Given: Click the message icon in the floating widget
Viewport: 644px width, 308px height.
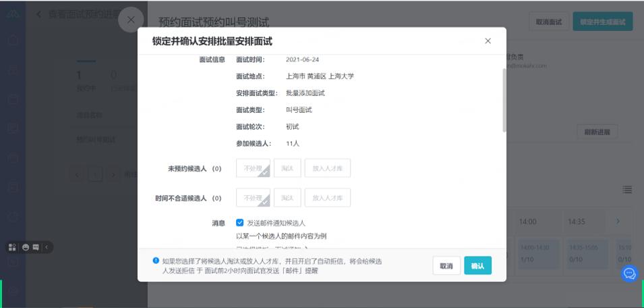Looking at the screenshot, I should [36, 247].
